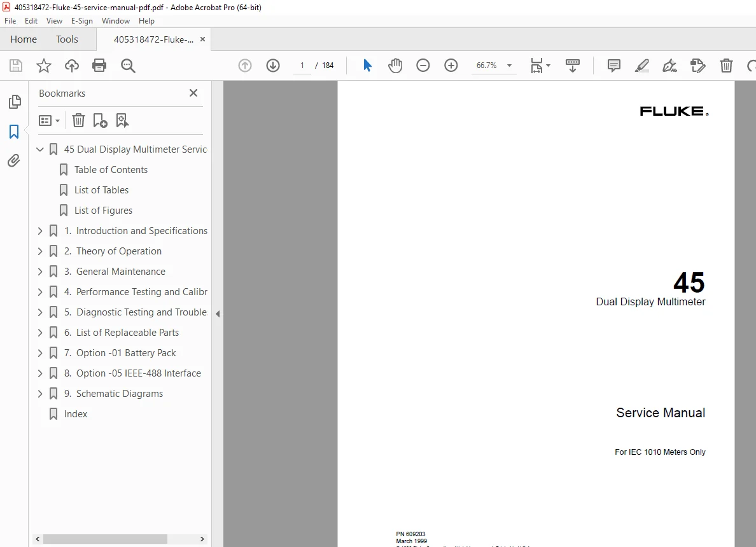Zoom in with plus icon
The image size is (756, 547).
[x=451, y=66]
